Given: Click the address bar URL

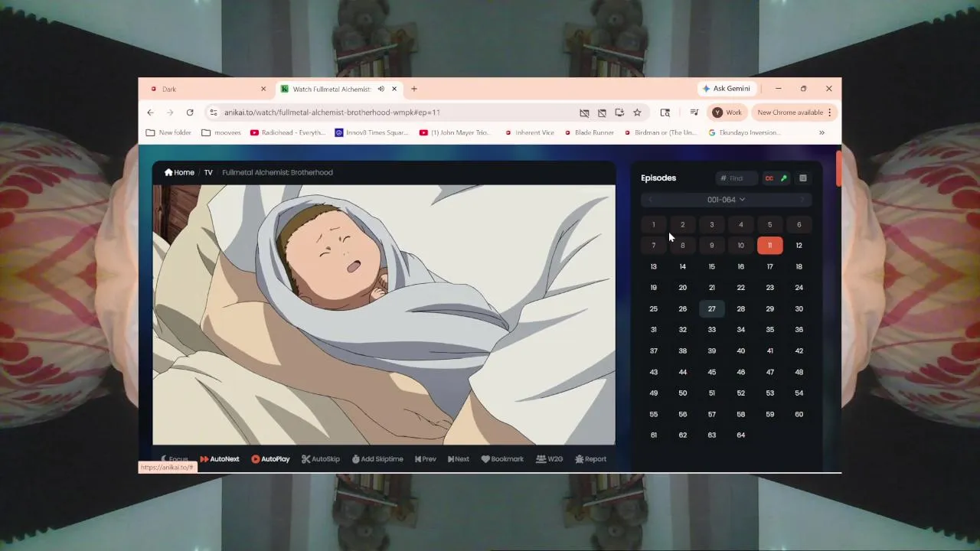Looking at the screenshot, I should point(332,112).
